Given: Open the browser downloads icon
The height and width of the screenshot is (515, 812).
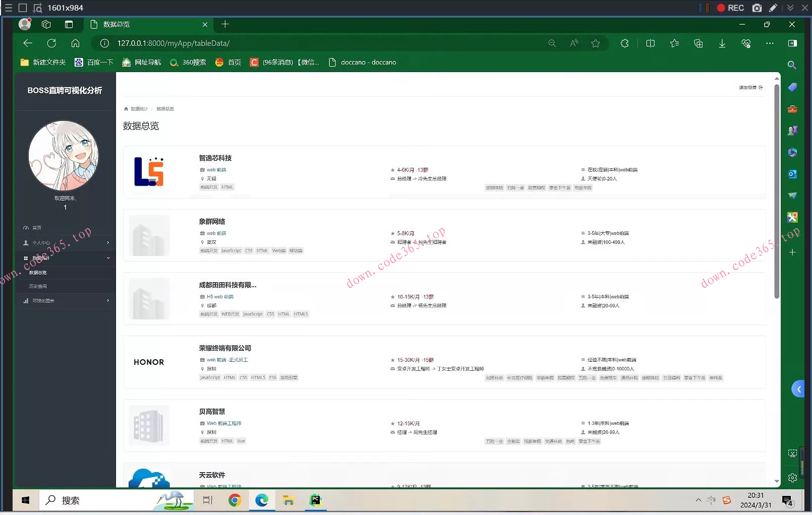Looking at the screenshot, I should click(722, 43).
